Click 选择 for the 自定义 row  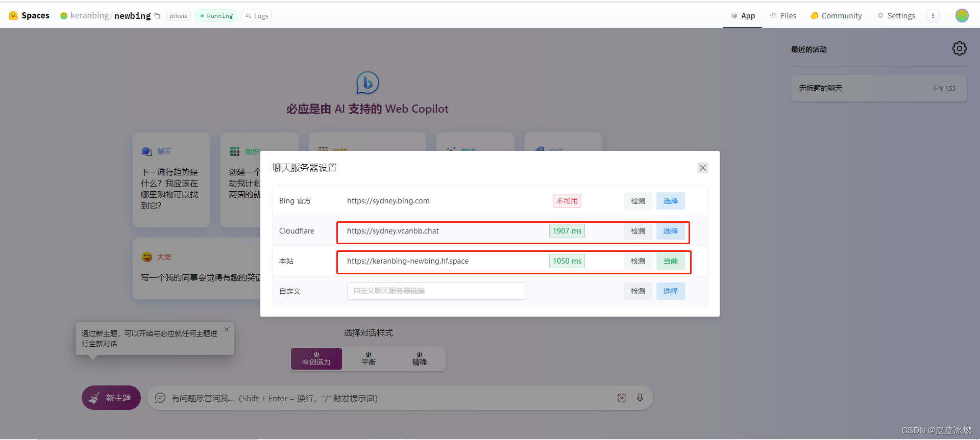pos(671,291)
